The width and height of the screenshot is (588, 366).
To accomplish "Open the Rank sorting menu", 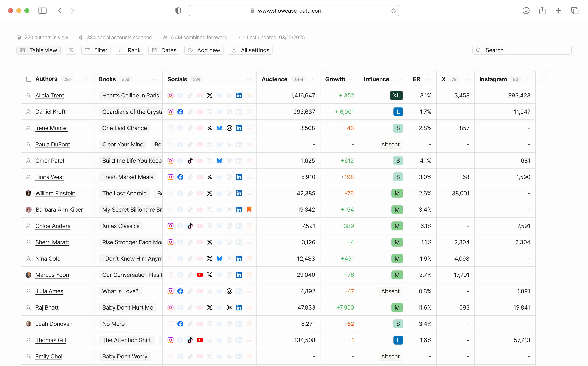I will (x=129, y=50).
